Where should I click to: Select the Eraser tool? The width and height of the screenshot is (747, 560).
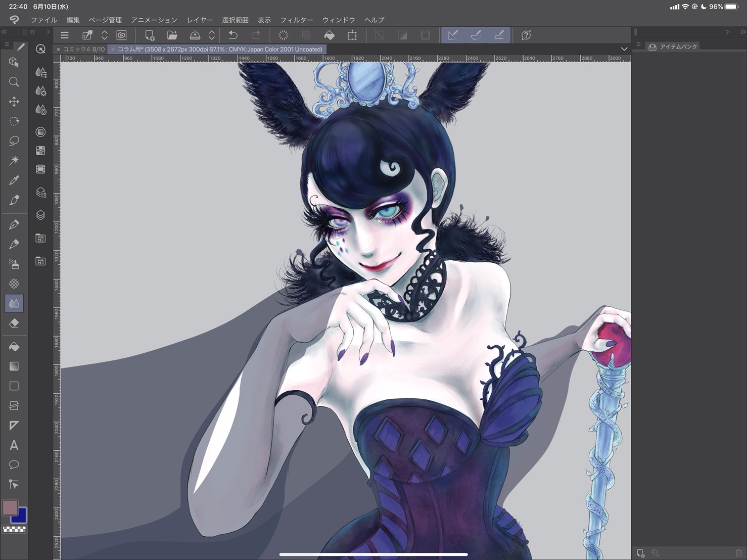[14, 323]
